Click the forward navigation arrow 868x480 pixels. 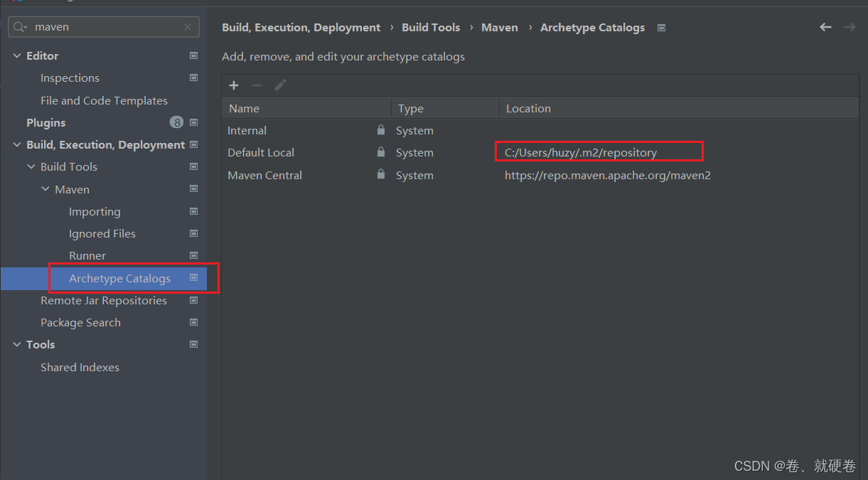[x=849, y=27]
